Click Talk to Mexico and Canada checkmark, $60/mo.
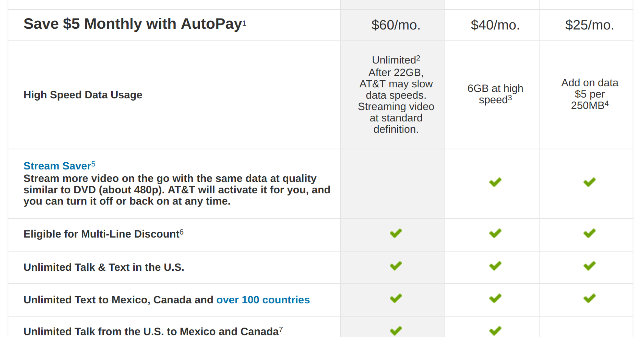 pyautogui.click(x=396, y=331)
